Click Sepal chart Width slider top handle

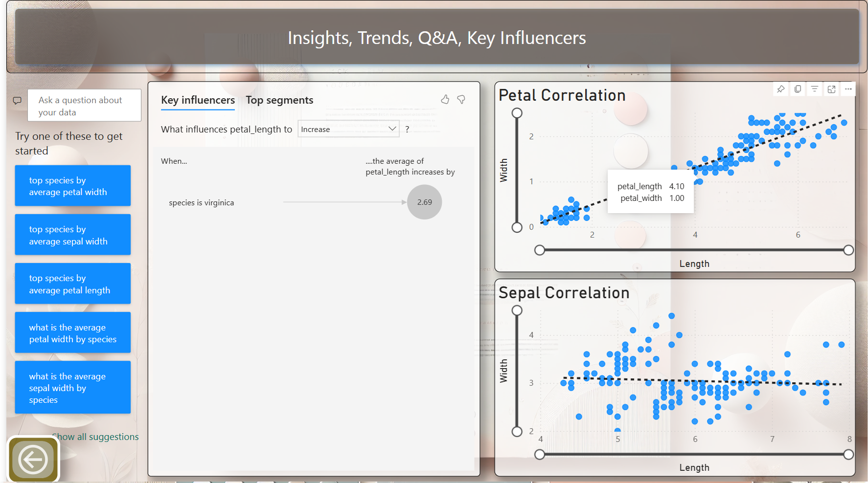coord(517,310)
